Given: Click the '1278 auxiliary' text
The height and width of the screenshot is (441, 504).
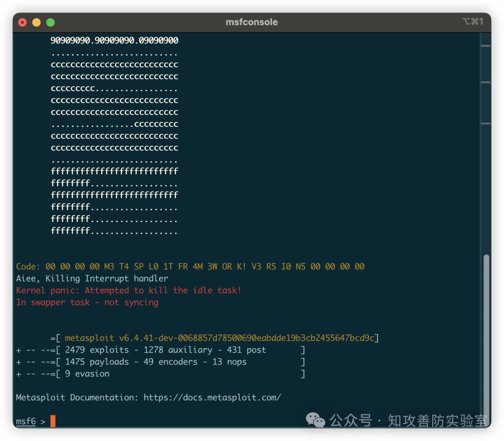Looking at the screenshot, I should [x=178, y=350].
